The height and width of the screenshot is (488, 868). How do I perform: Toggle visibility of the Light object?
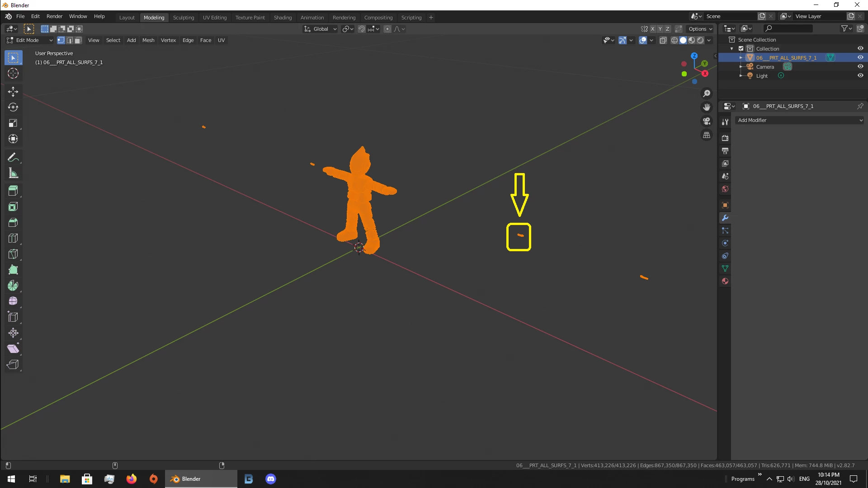point(860,75)
